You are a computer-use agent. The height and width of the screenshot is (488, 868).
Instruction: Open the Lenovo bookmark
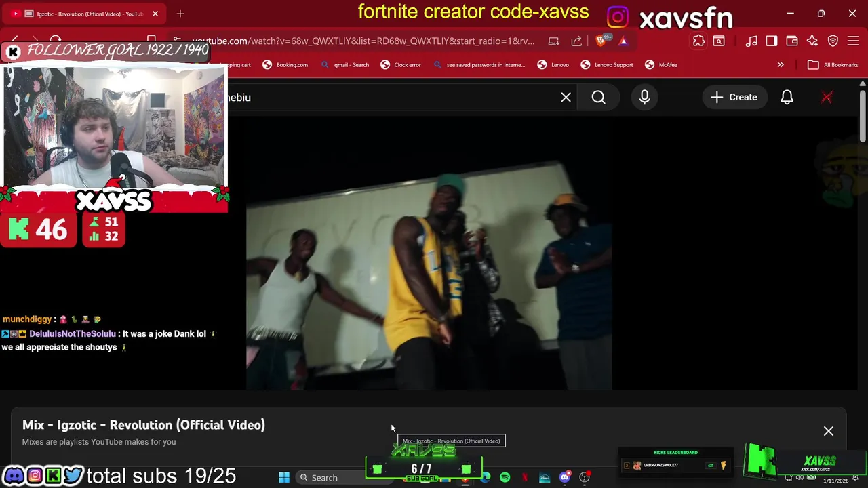553,65
